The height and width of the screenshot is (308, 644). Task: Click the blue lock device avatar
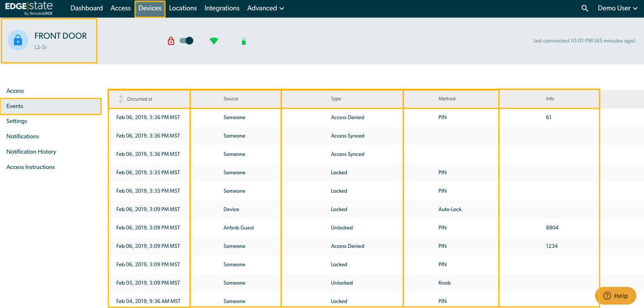(18, 40)
